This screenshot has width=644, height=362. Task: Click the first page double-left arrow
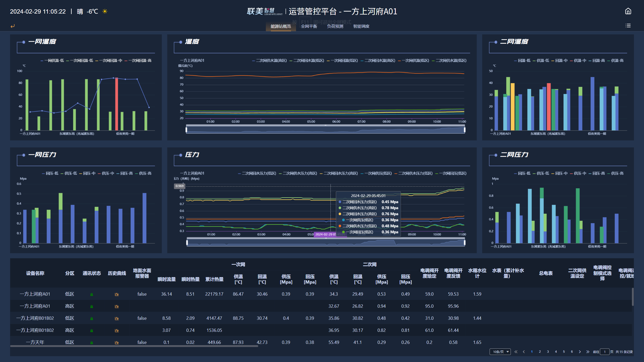[x=516, y=352]
